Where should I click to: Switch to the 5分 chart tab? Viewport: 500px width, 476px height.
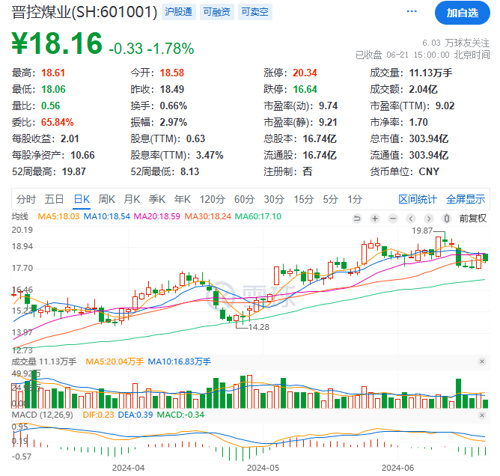click(330, 199)
